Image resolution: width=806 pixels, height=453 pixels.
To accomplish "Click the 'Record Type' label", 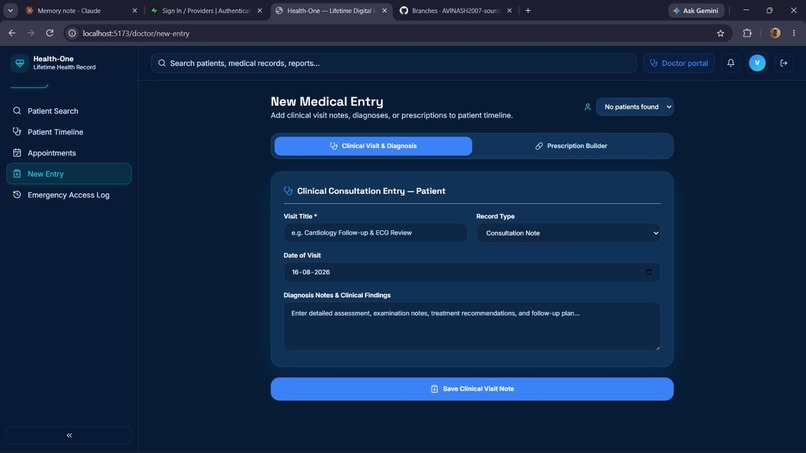I will pos(495,216).
